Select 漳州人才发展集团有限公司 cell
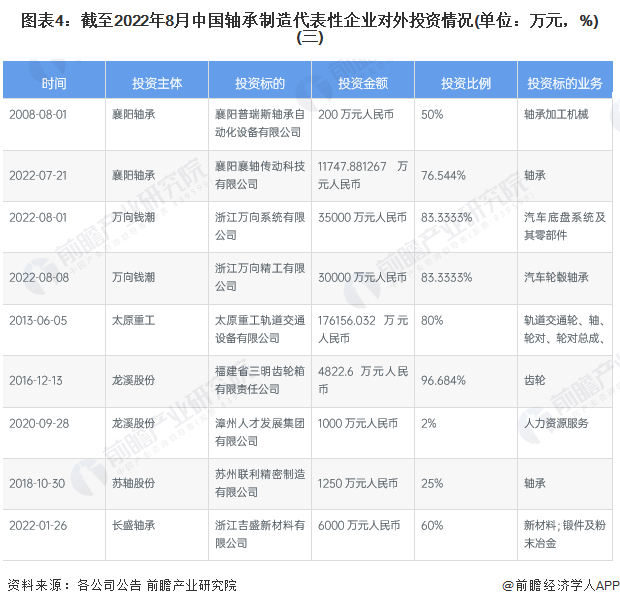The image size is (620, 606). point(260,432)
